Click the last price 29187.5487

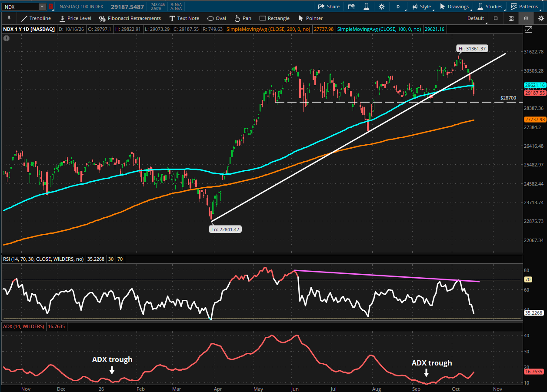127,7
